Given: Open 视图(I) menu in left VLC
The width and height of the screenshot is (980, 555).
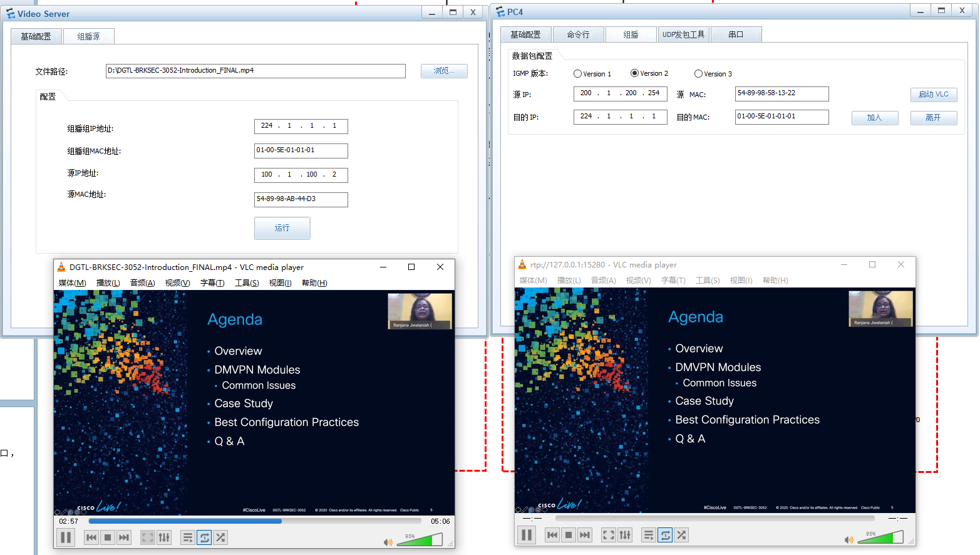Looking at the screenshot, I should tap(280, 283).
